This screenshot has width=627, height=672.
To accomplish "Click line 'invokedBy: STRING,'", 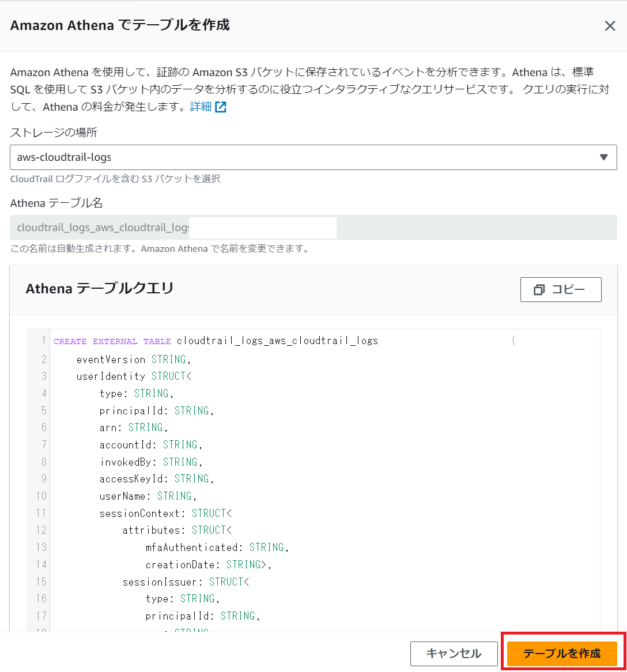I will (x=151, y=462).
